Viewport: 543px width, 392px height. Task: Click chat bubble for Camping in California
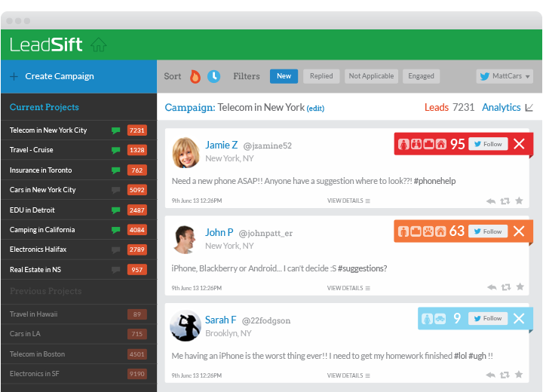point(115,230)
